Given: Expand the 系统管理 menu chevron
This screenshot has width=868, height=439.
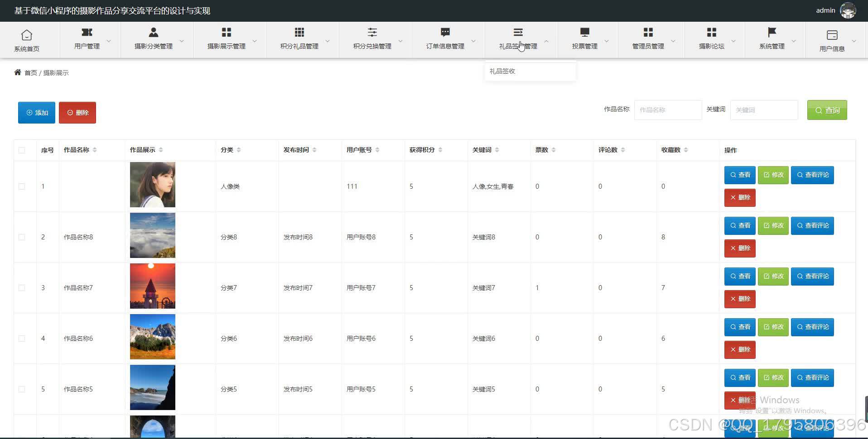Looking at the screenshot, I should (794, 41).
